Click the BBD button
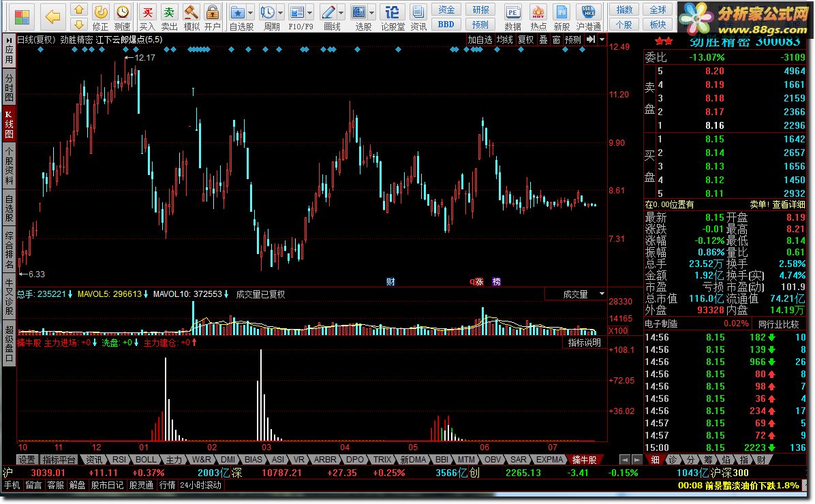 click(x=446, y=25)
